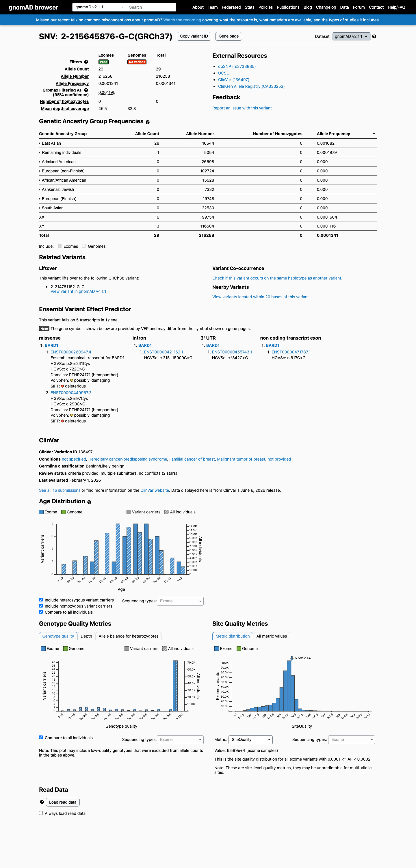Click Genome green swatch in Age Distribution legend
The width and height of the screenshot is (416, 868).
63,512
